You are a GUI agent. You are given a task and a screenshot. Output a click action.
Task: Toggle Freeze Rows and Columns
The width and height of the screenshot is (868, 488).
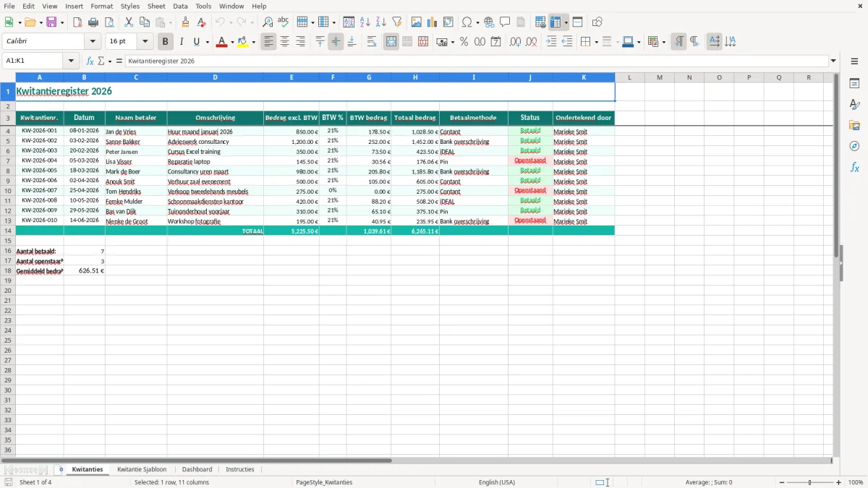[556, 22]
